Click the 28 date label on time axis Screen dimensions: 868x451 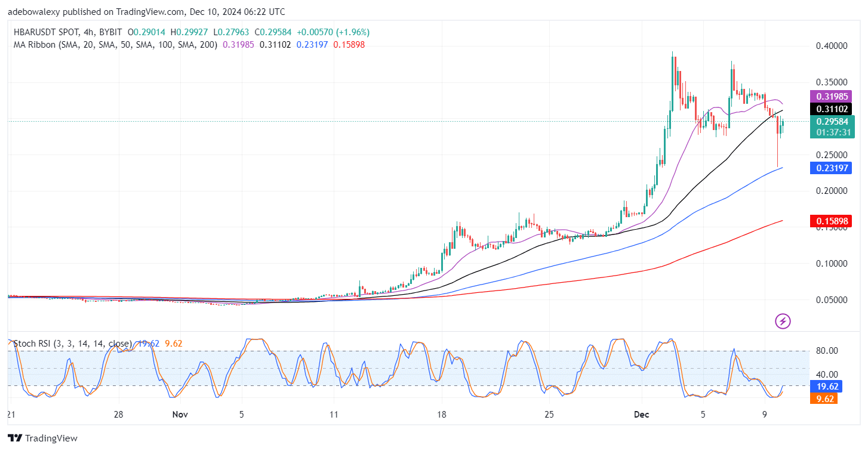[x=118, y=414]
